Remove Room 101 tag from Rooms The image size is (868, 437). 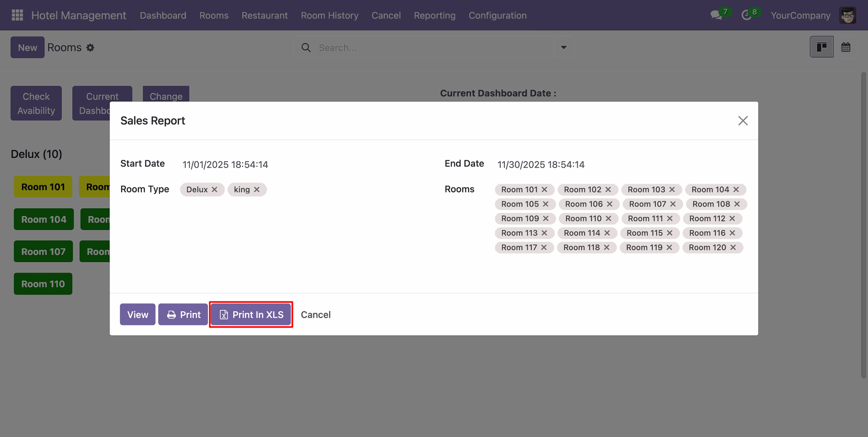click(545, 190)
